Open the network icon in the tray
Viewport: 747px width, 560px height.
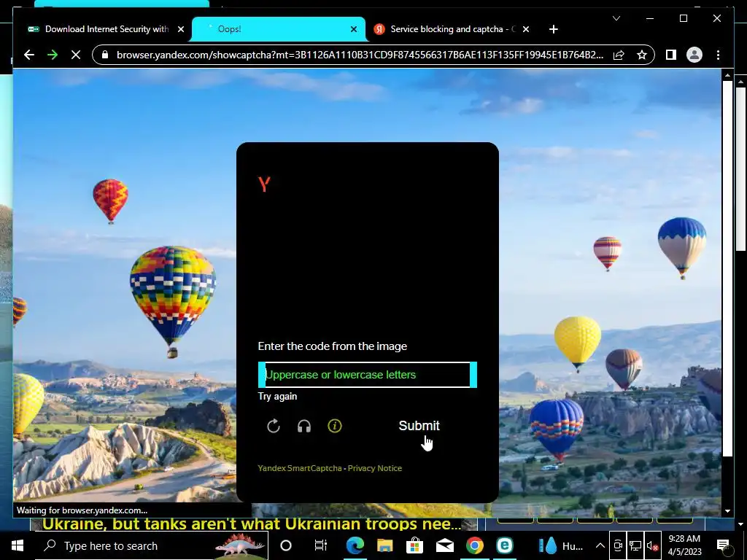[x=635, y=545]
